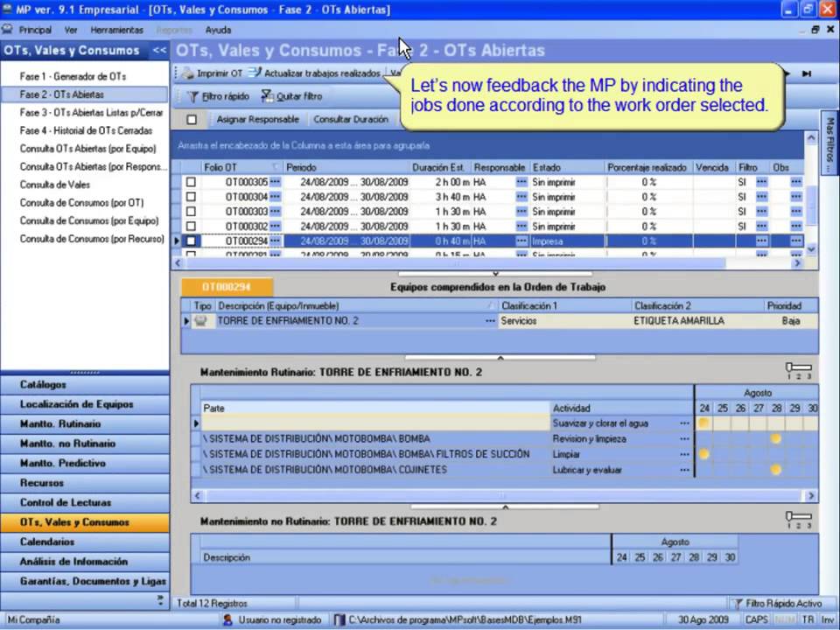Open the Ayuda menu
Image resolution: width=840 pixels, height=630 pixels.
coord(218,30)
